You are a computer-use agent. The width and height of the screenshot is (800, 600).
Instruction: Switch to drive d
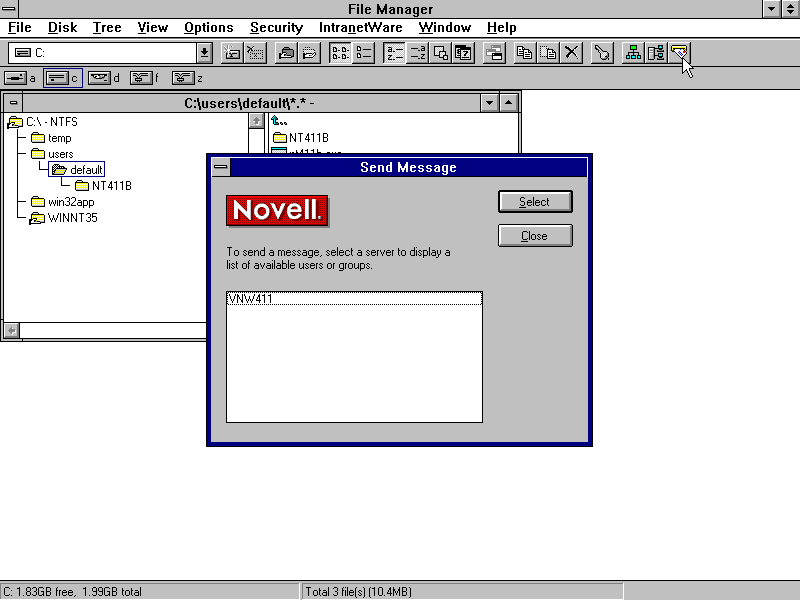point(104,78)
